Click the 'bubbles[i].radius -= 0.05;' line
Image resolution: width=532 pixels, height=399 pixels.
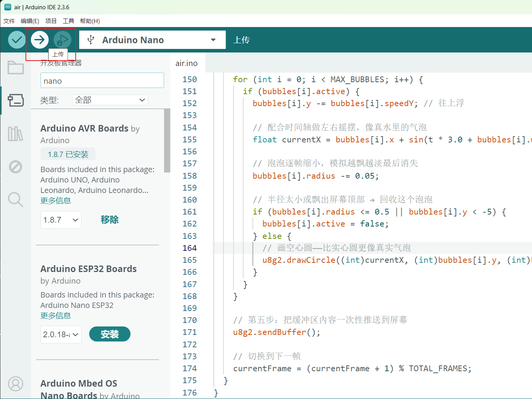(316, 176)
